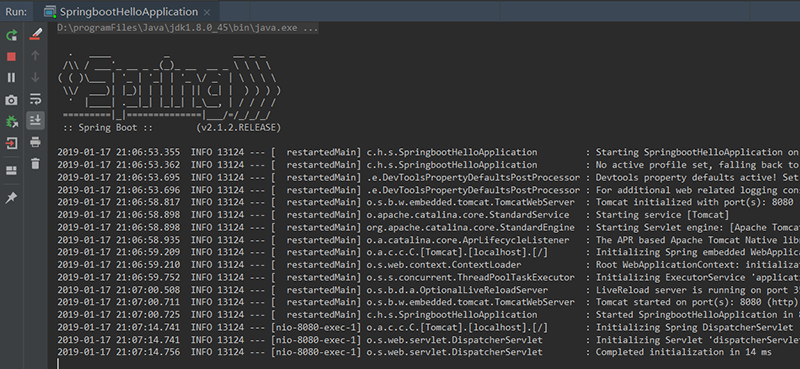The height and width of the screenshot is (369, 800).
Task: Select the 'LiveReload server is running' log line
Action: tap(428, 290)
